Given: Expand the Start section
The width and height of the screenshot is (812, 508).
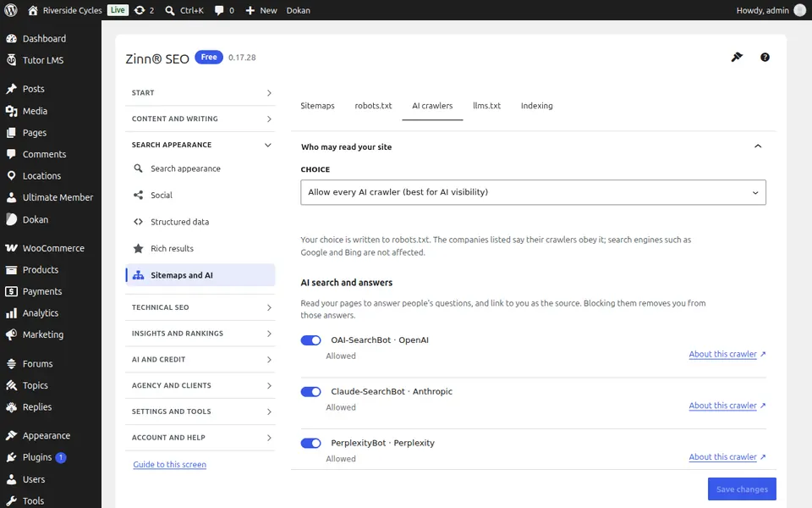Looking at the screenshot, I should click(200, 93).
